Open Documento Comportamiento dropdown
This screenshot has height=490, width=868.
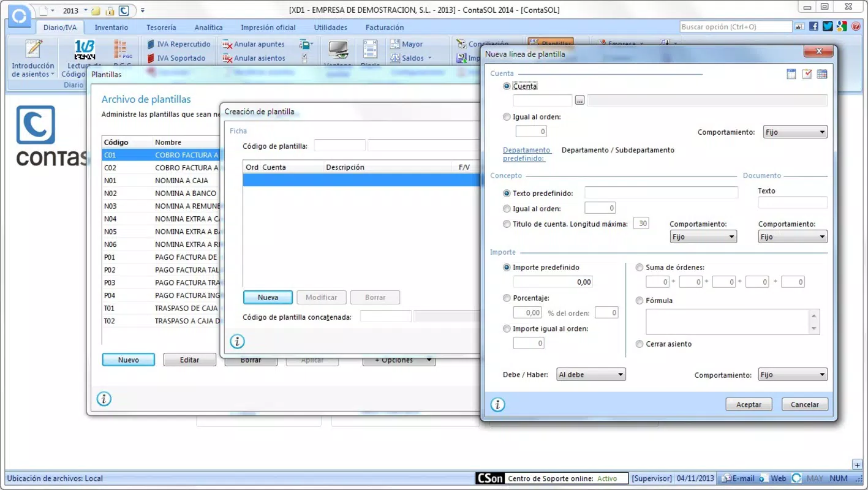(793, 237)
